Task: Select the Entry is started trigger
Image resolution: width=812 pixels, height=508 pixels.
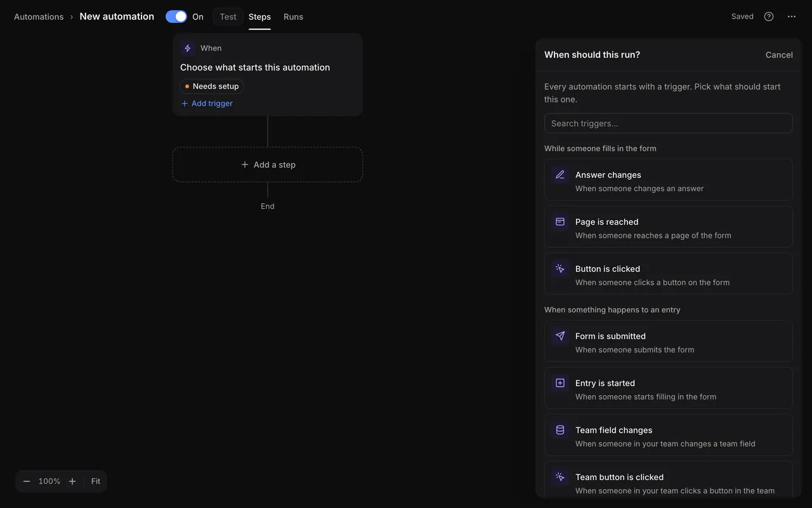Action: [668, 389]
